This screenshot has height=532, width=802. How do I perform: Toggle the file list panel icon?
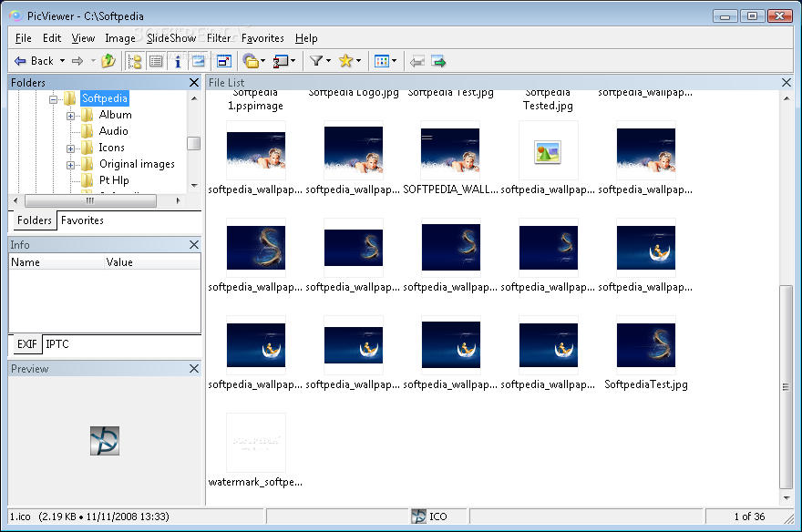coord(156,62)
